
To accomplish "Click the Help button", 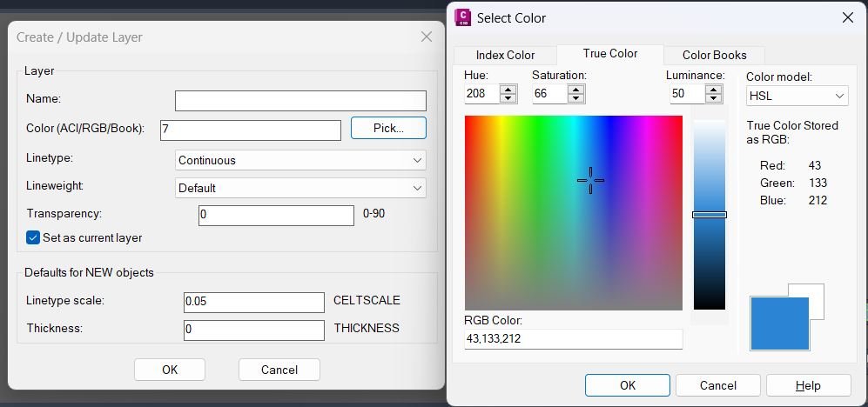I will (807, 385).
